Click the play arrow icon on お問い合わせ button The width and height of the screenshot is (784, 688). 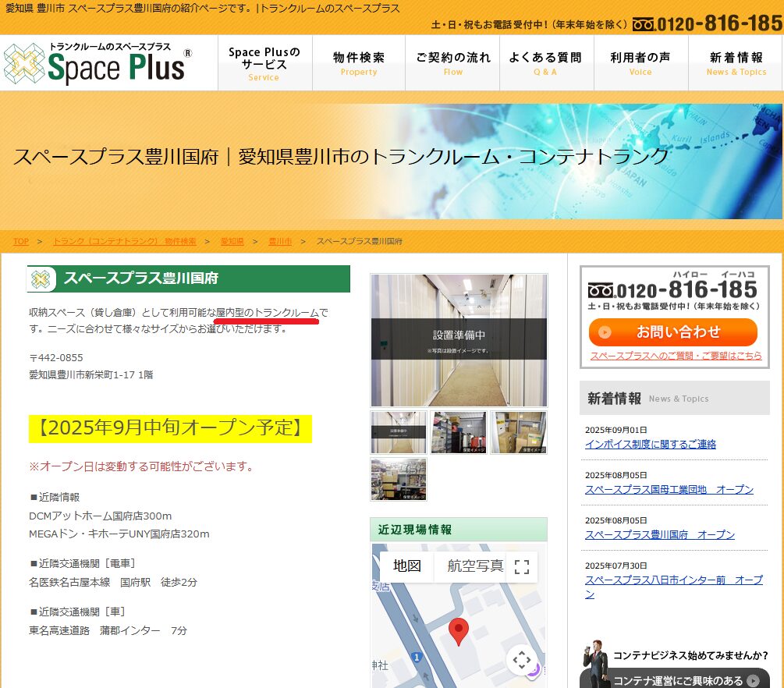tap(605, 332)
